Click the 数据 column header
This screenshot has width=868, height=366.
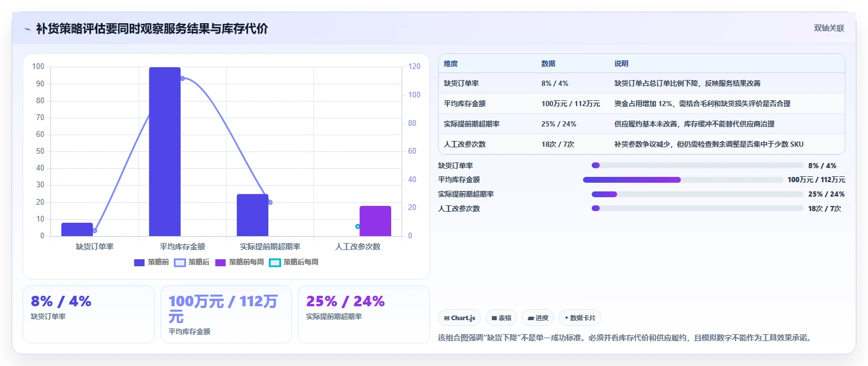pyautogui.click(x=548, y=64)
